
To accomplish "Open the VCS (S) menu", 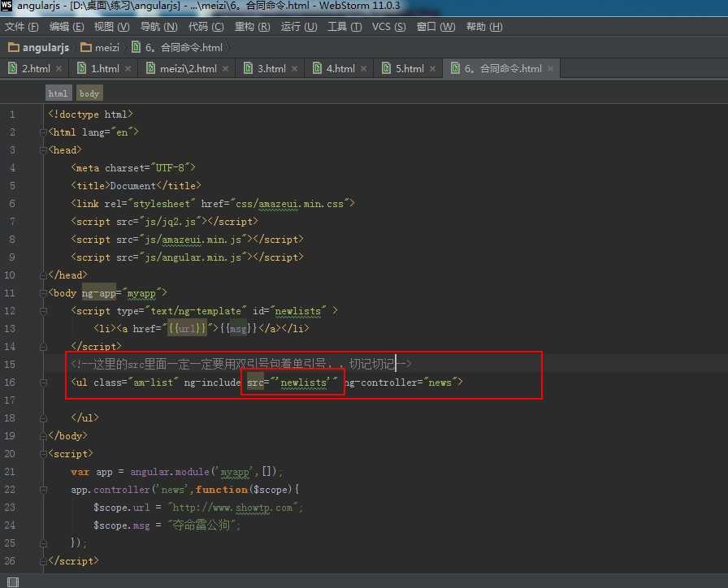I will coord(388,27).
